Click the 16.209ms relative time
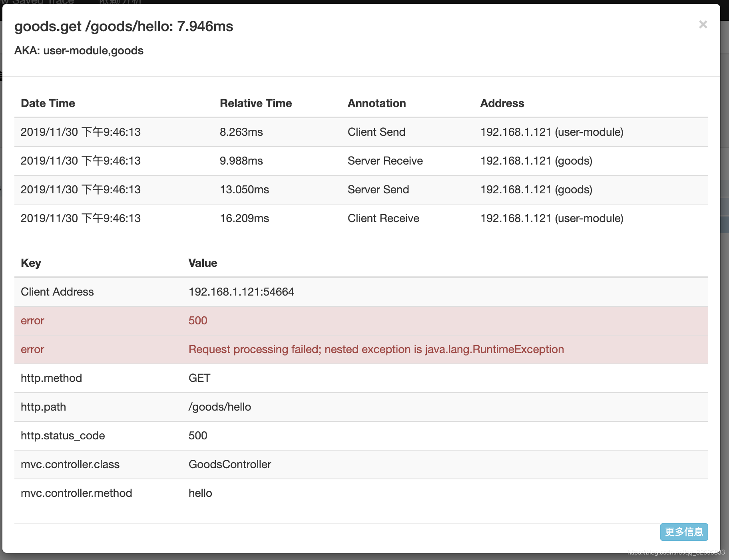This screenshot has height=560, width=729. click(x=244, y=218)
